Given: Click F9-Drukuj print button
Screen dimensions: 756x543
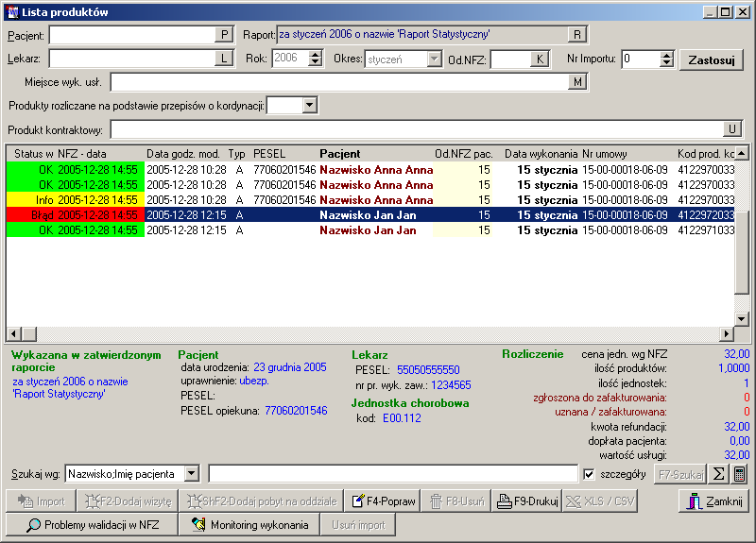Looking at the screenshot, I should click(x=527, y=501).
